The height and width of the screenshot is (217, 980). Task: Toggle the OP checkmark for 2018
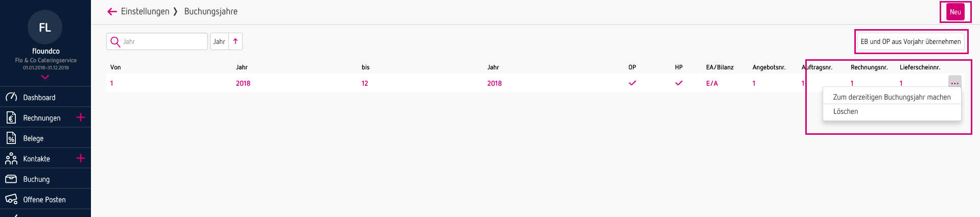[633, 83]
